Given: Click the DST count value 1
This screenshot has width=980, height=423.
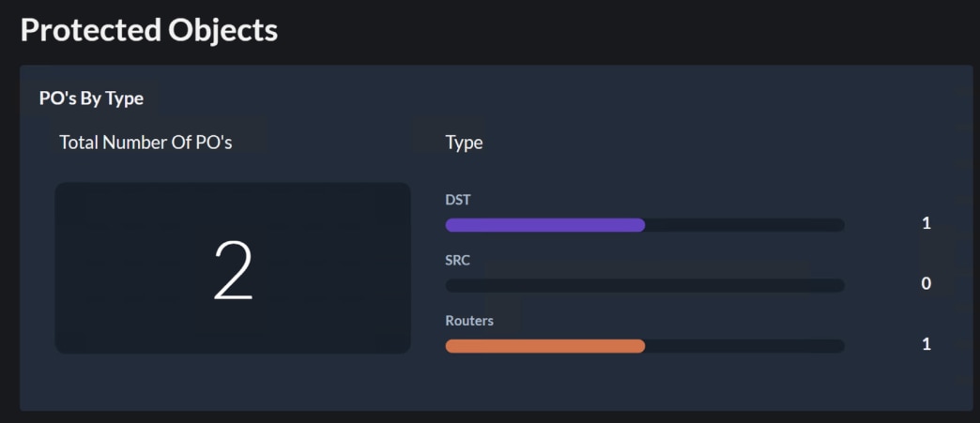Looking at the screenshot, I should point(926,224).
